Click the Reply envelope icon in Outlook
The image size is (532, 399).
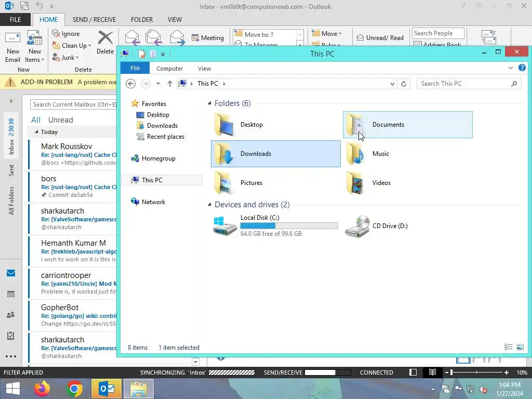(x=131, y=37)
